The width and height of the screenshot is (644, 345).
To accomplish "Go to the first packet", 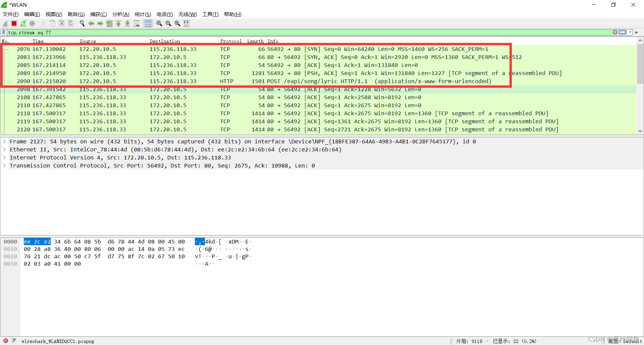I will tap(118, 23).
